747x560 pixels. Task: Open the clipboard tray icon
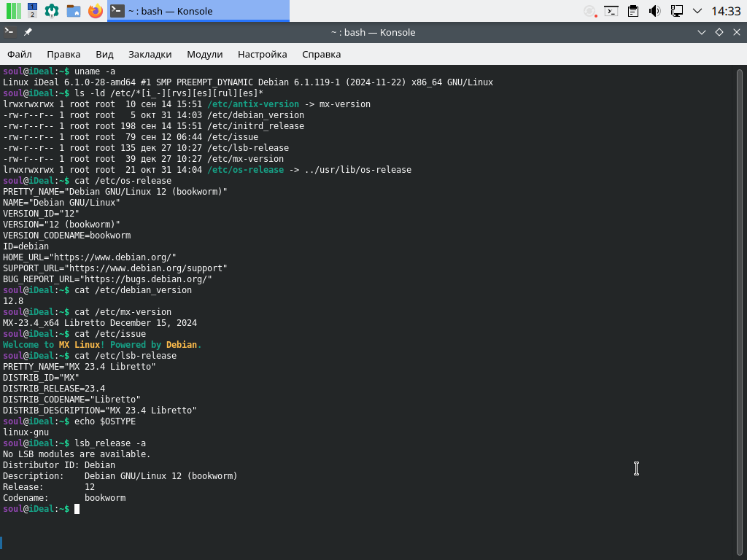tap(633, 11)
